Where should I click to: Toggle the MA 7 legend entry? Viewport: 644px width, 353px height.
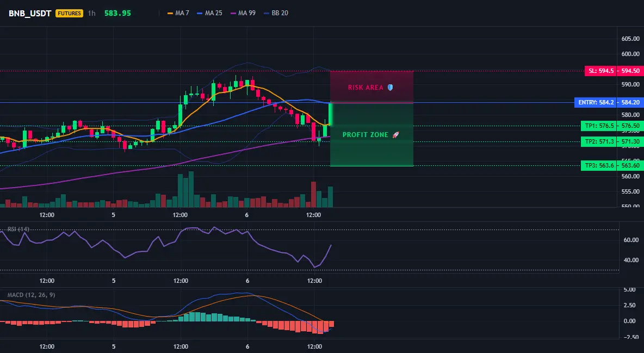pyautogui.click(x=178, y=13)
